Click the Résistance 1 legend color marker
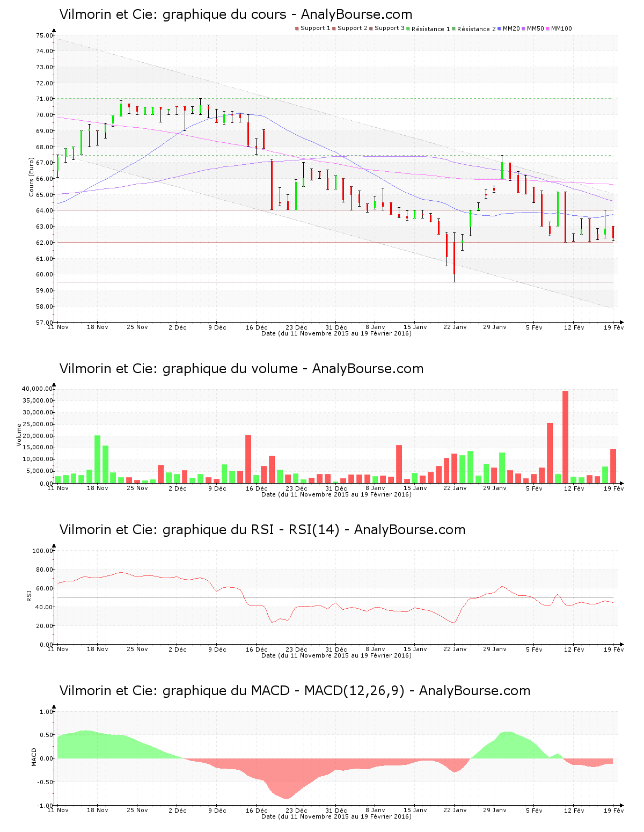644x832 pixels. (x=408, y=28)
